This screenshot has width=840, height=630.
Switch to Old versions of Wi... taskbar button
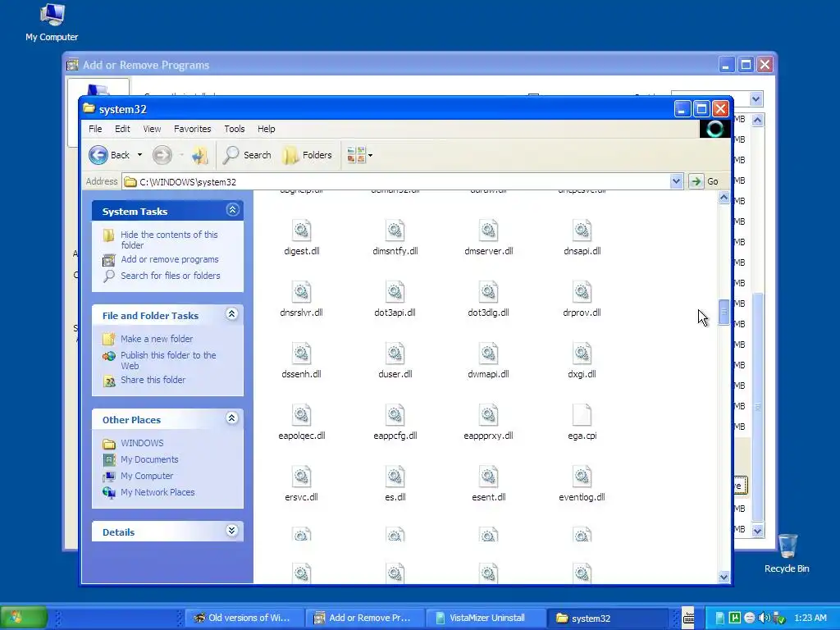(244, 619)
